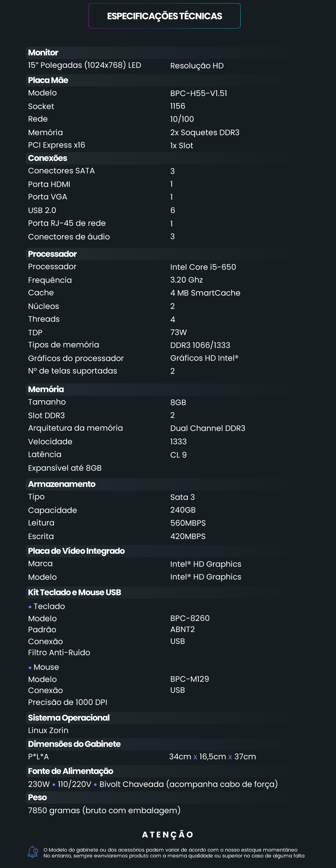Viewport: 336px width, 868px height.
Task: Click the purple bullet beside Teclado
Action: tap(30, 607)
